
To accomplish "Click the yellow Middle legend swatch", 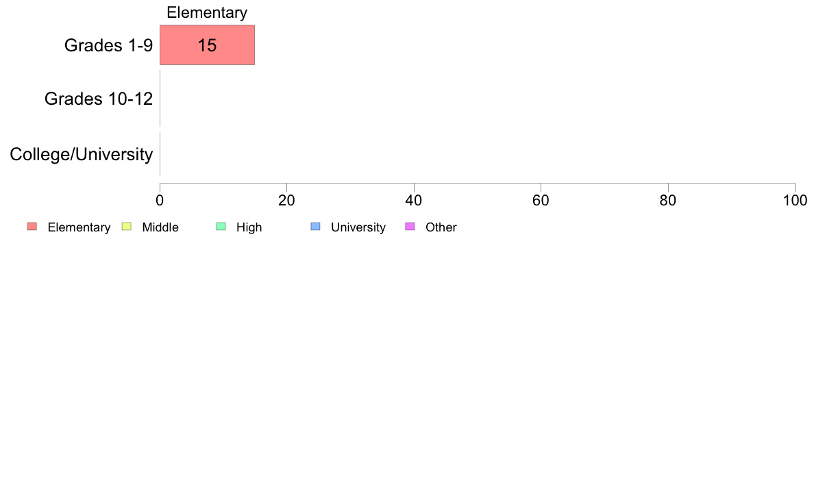I will 126,226.
